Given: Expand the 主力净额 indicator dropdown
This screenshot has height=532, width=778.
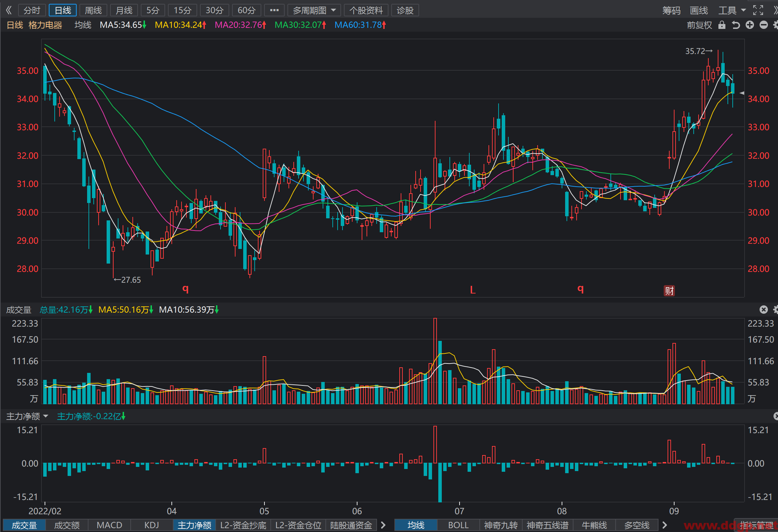Looking at the screenshot, I should click(x=27, y=416).
